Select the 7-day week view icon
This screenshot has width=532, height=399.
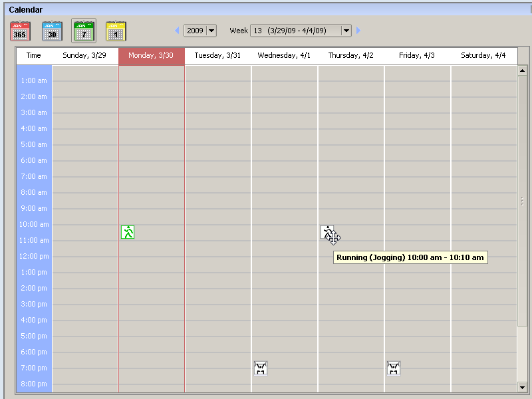click(x=84, y=31)
